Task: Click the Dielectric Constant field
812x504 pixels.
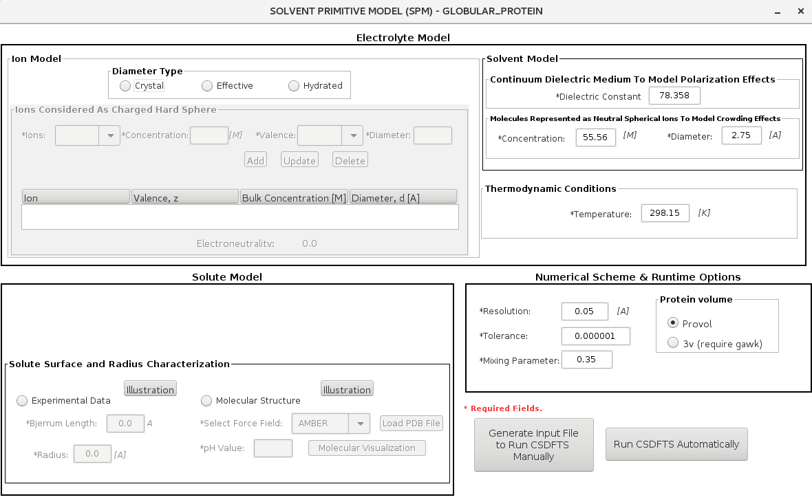Action: [x=674, y=96]
